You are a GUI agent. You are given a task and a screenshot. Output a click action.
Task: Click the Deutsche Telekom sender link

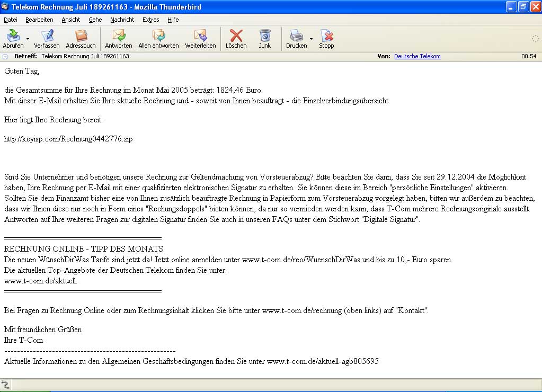coord(417,56)
